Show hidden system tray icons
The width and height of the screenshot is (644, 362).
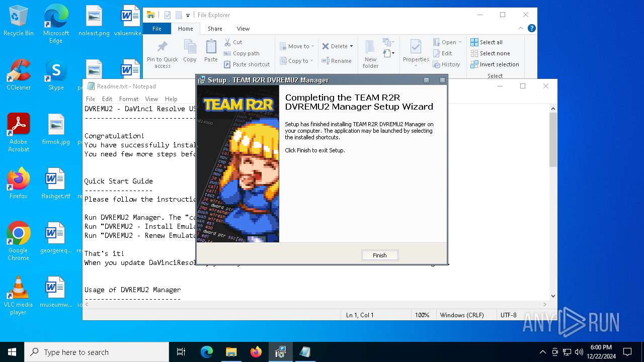[x=542, y=352]
